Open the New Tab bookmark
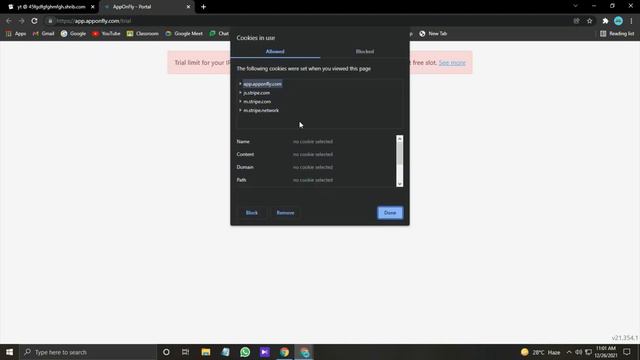The image size is (640, 360). 433,33
